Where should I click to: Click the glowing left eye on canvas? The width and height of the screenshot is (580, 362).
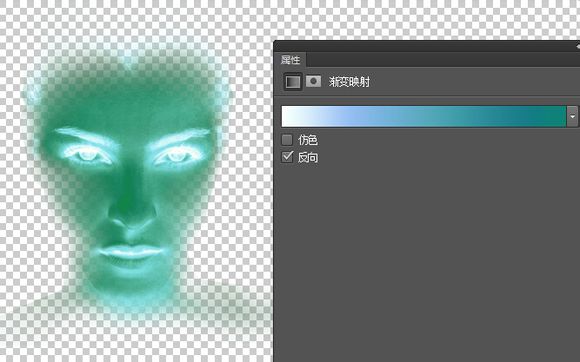click(x=87, y=155)
